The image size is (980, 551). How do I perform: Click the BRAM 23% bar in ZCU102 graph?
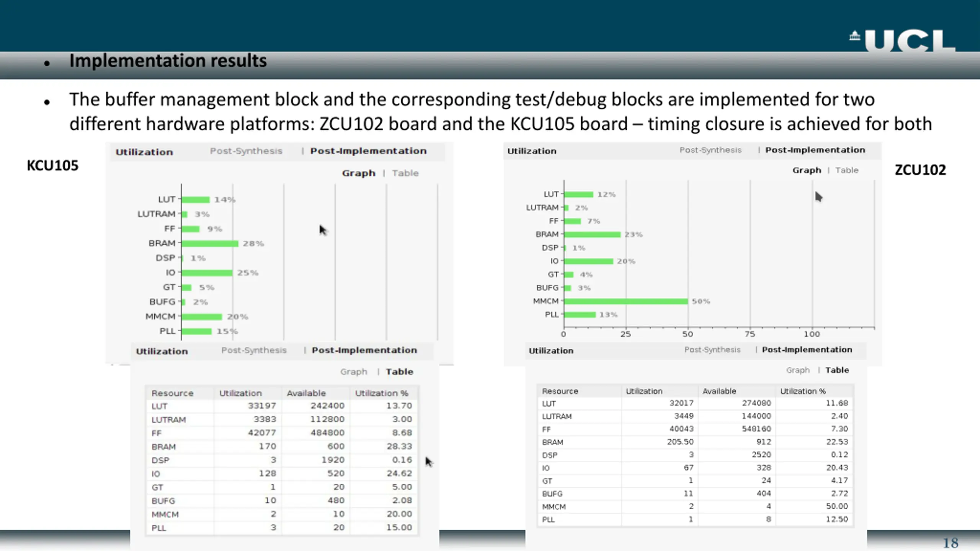(592, 235)
